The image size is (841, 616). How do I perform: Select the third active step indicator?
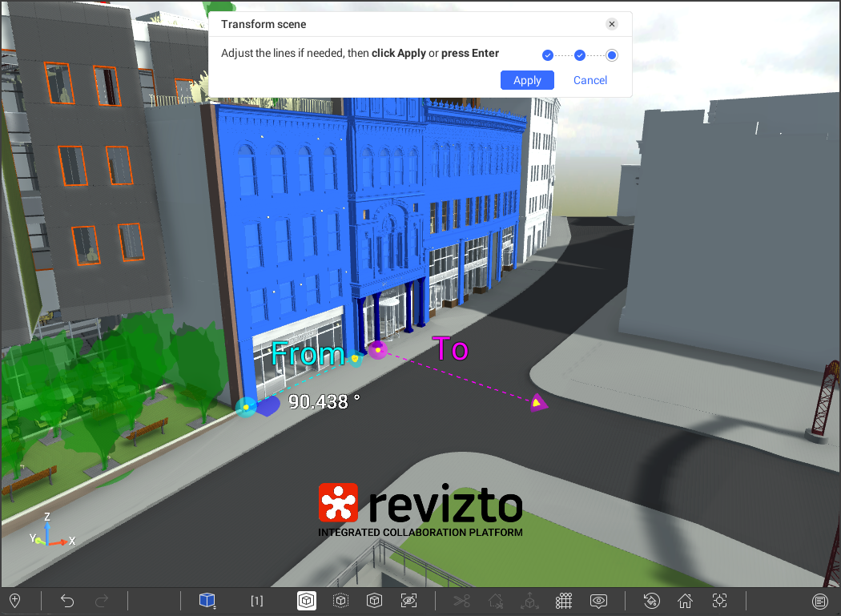click(x=612, y=55)
